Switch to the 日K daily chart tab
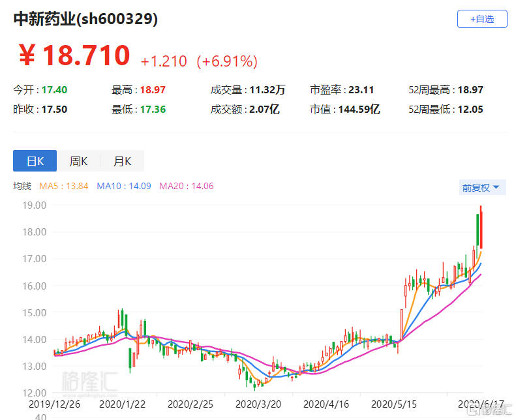The image size is (516, 420). [x=35, y=160]
